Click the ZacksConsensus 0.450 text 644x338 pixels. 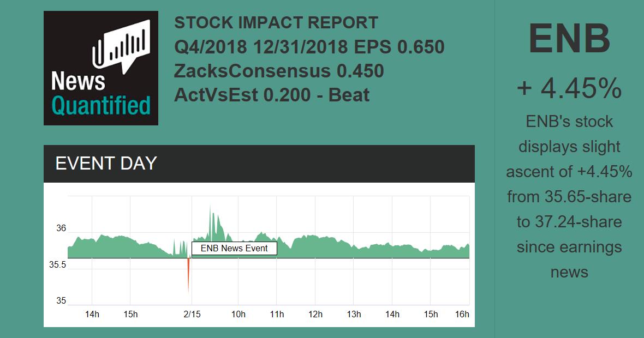point(279,71)
